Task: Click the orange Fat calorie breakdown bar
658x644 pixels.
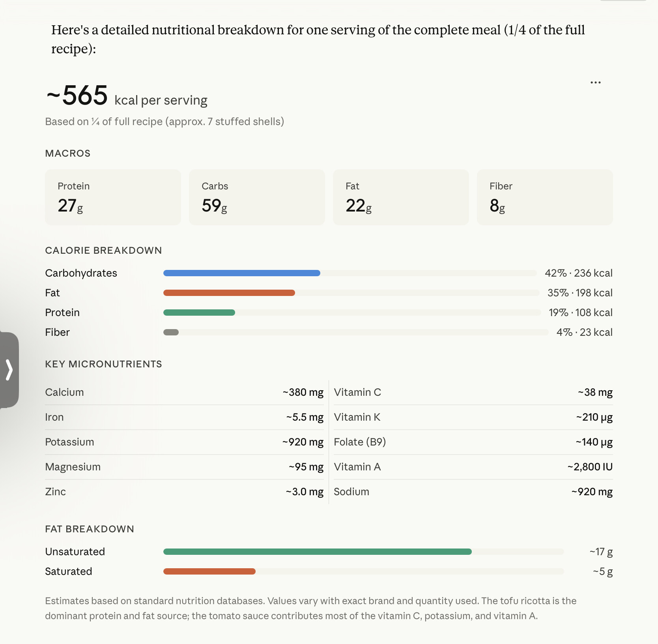Action: pos(229,293)
